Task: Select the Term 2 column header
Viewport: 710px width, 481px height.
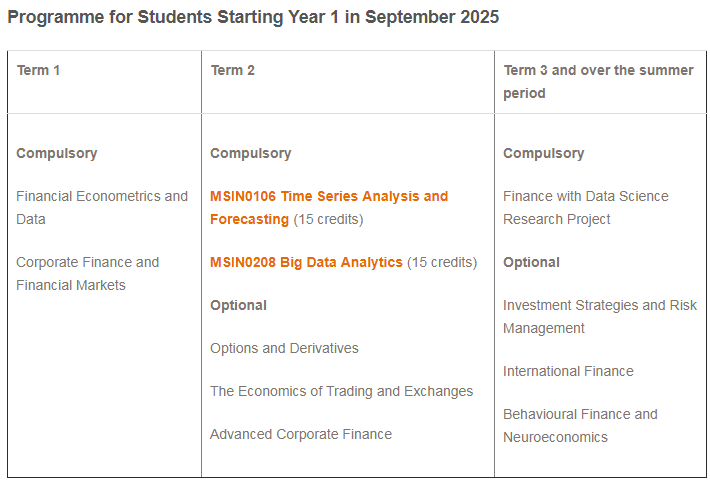Action: pyautogui.click(x=232, y=70)
